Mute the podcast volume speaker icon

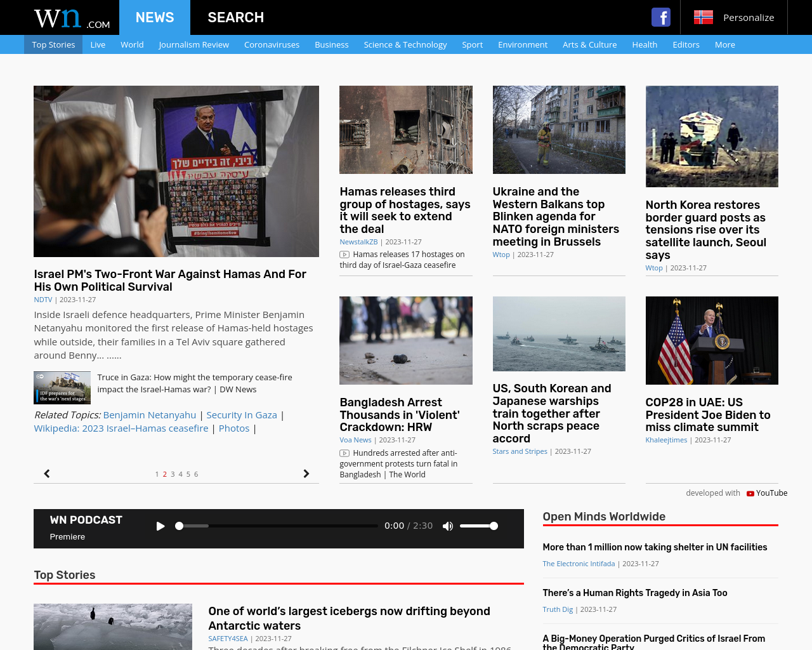click(x=448, y=526)
